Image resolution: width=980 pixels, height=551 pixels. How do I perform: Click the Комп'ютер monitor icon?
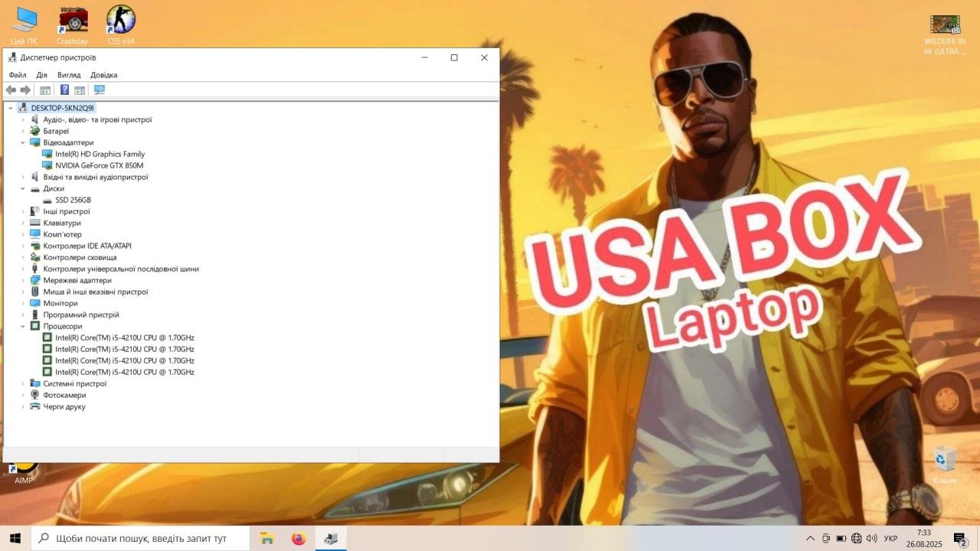[x=35, y=234]
